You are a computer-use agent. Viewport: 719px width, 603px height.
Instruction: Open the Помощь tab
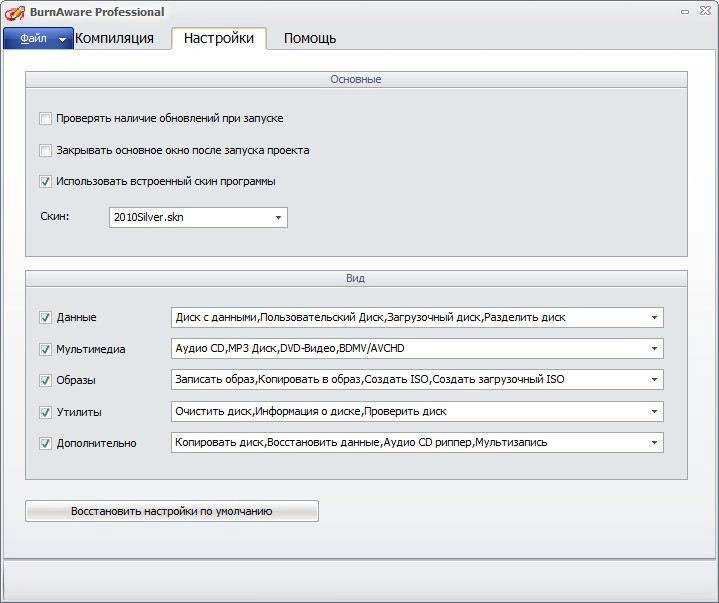tap(310, 38)
